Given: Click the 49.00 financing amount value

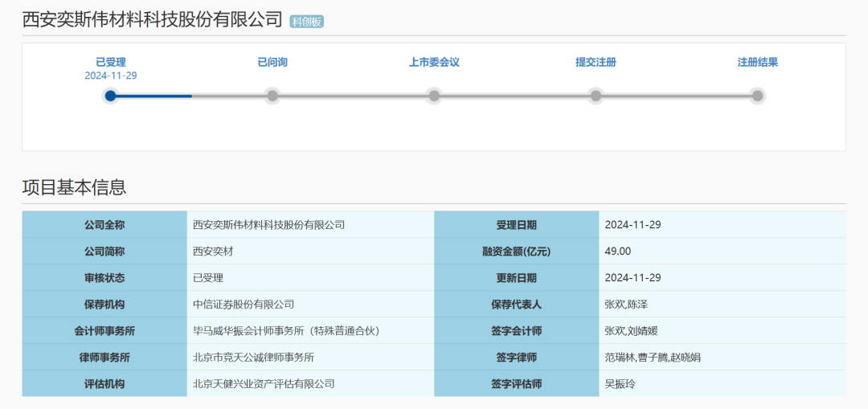Looking at the screenshot, I should point(617,251).
